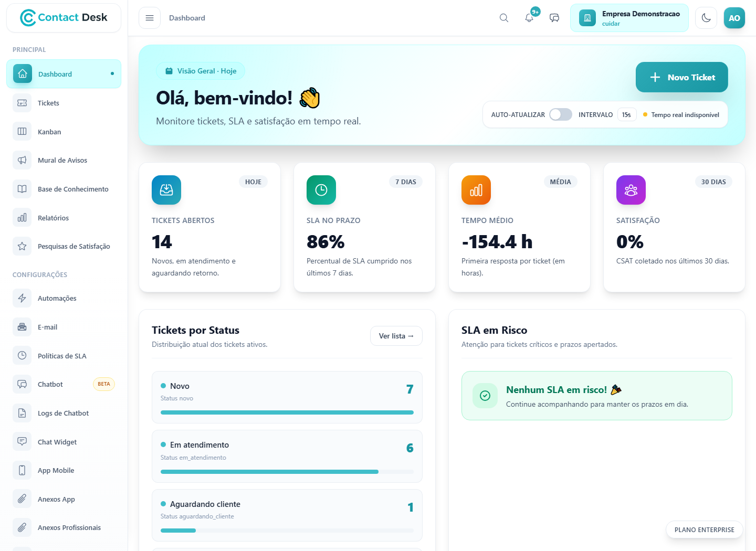
Task: Select Chatbot beta menu item
Action: (64, 384)
